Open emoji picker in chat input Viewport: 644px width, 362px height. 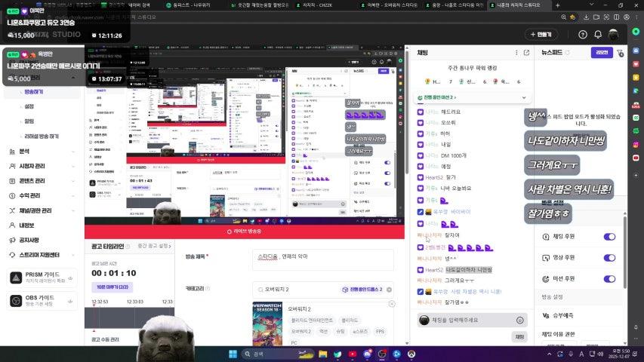click(519, 320)
